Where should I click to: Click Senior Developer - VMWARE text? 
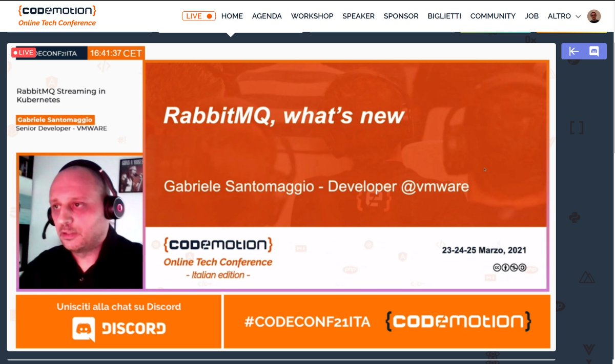click(61, 128)
